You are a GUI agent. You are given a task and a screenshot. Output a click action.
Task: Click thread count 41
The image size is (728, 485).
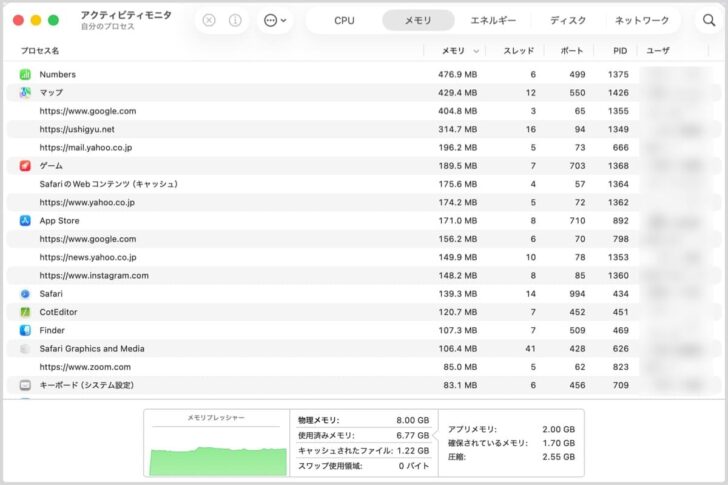531,349
